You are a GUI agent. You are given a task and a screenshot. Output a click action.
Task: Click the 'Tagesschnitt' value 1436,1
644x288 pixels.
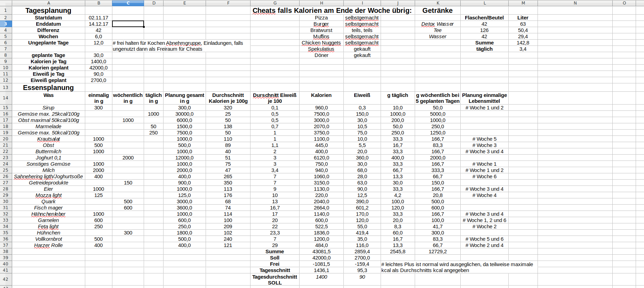click(321, 270)
